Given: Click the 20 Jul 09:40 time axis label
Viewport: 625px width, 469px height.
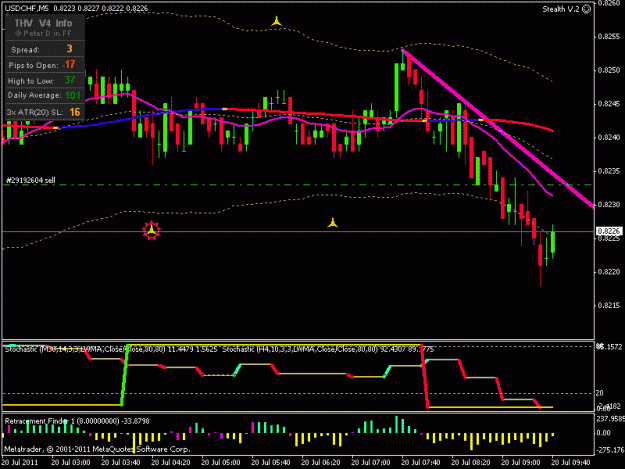Looking at the screenshot, I should [570, 463].
